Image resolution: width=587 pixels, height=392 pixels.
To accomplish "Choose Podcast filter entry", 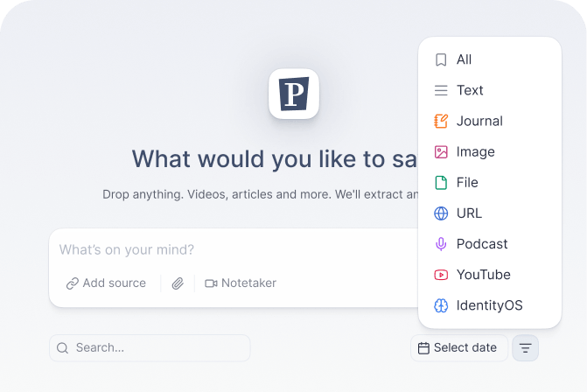I will pyautogui.click(x=489, y=244).
